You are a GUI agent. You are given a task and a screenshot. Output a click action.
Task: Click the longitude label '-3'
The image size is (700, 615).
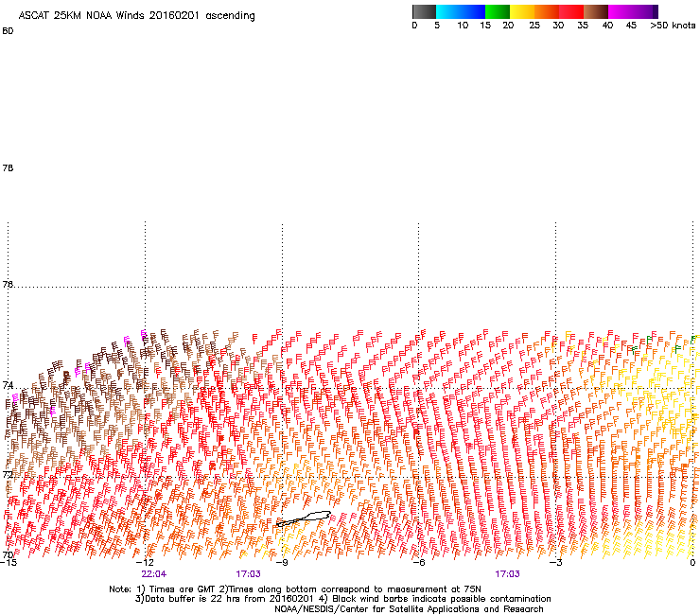pyautogui.click(x=556, y=563)
